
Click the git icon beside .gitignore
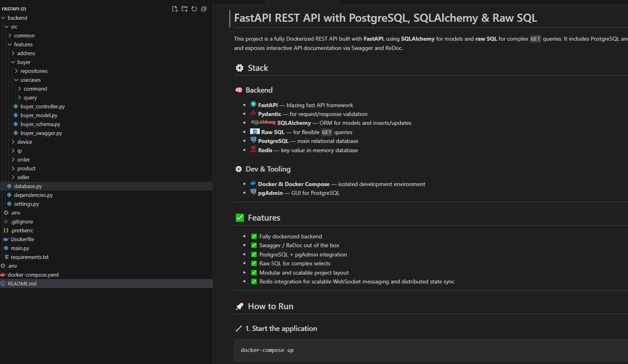(6, 221)
